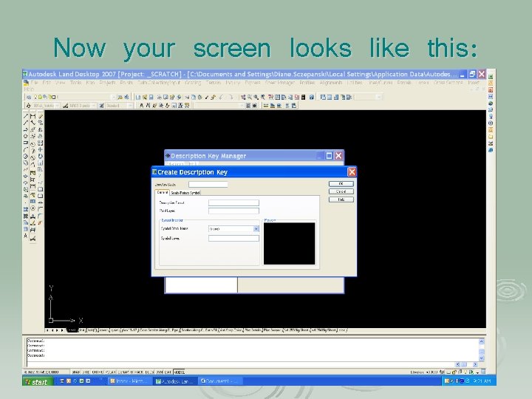
Task: Maximize the Description Key Manager window
Action: 329,156
